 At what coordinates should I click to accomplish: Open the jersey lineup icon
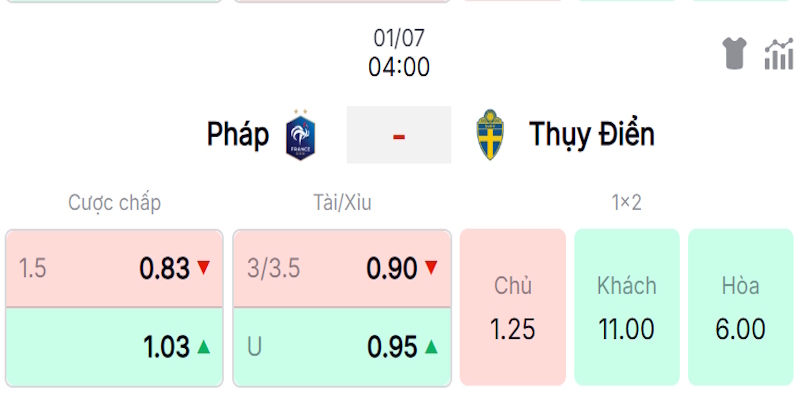coord(734,53)
